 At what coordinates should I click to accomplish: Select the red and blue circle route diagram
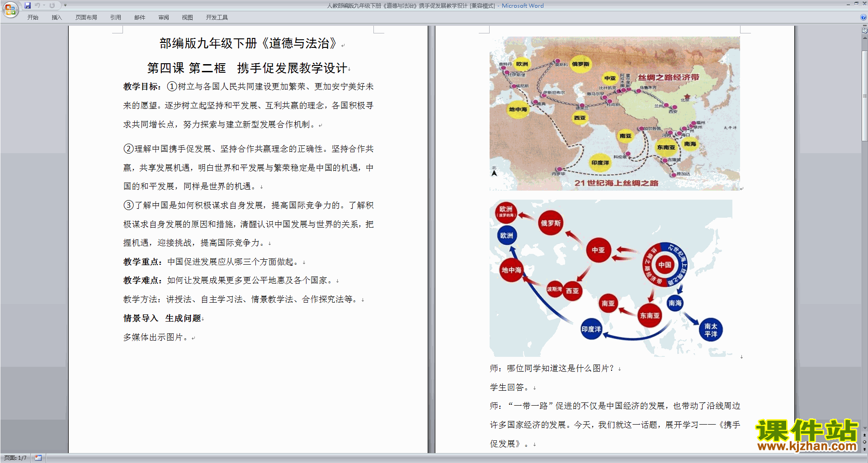[611, 278]
